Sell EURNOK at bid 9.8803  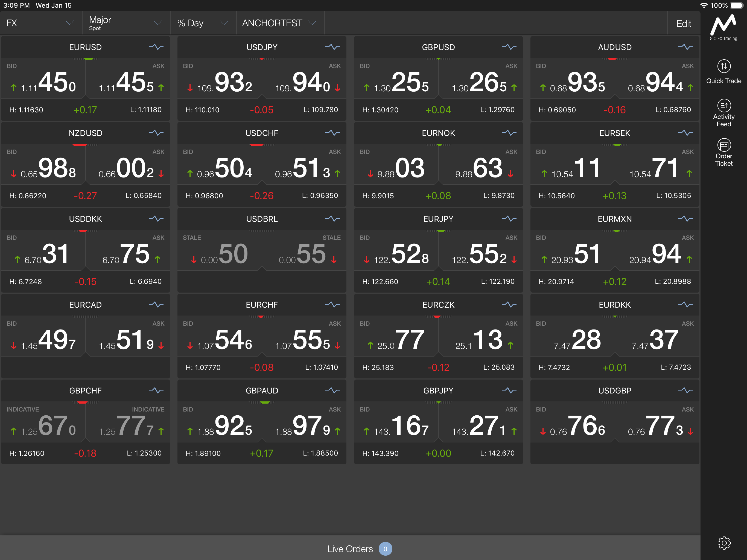[396, 164]
